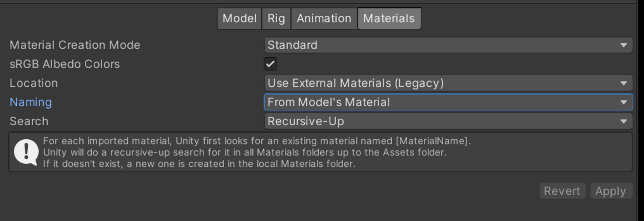Viewport: 644px width, 221px height.
Task: Click the help line about local Materials folder
Action: click(x=199, y=164)
